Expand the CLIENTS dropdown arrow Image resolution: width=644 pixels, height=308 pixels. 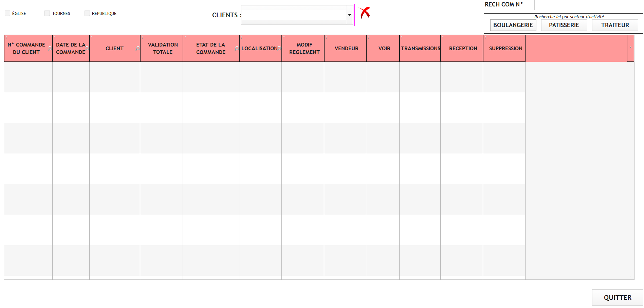point(350,15)
